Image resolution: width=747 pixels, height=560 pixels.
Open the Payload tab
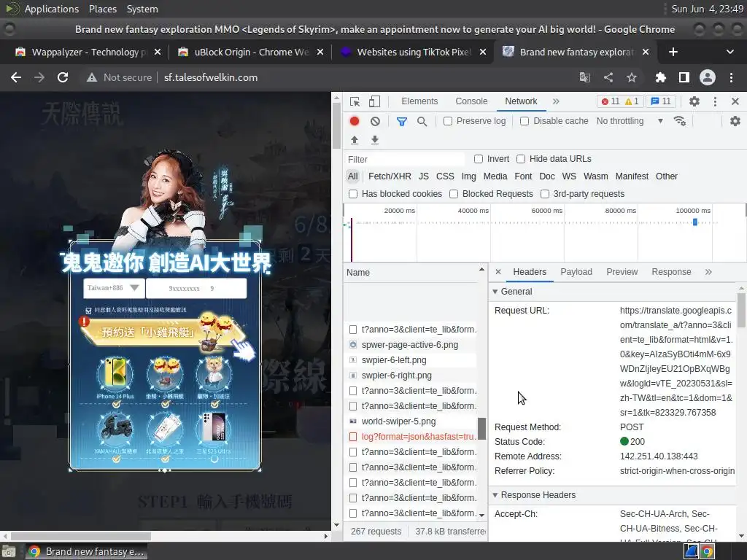(x=576, y=272)
